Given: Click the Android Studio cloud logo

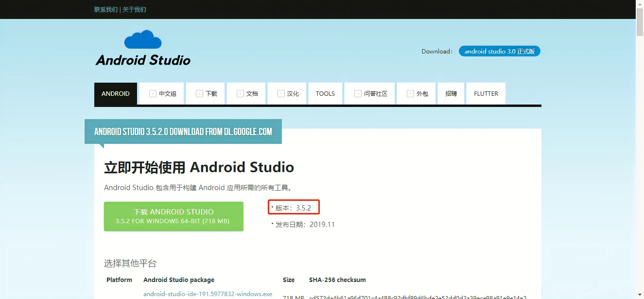Looking at the screenshot, I should tap(143, 48).
